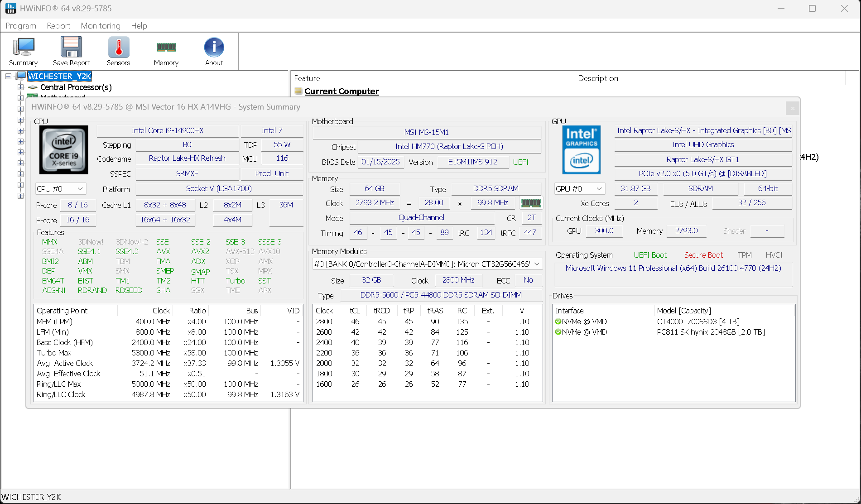Click the SRMXF SSPEC field
Screen dimensions: 861x504
pos(187,173)
